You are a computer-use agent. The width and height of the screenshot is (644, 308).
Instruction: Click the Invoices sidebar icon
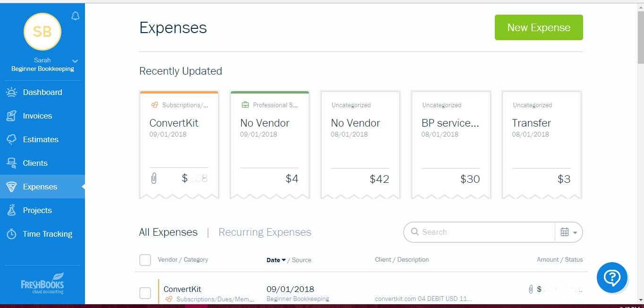tap(11, 116)
